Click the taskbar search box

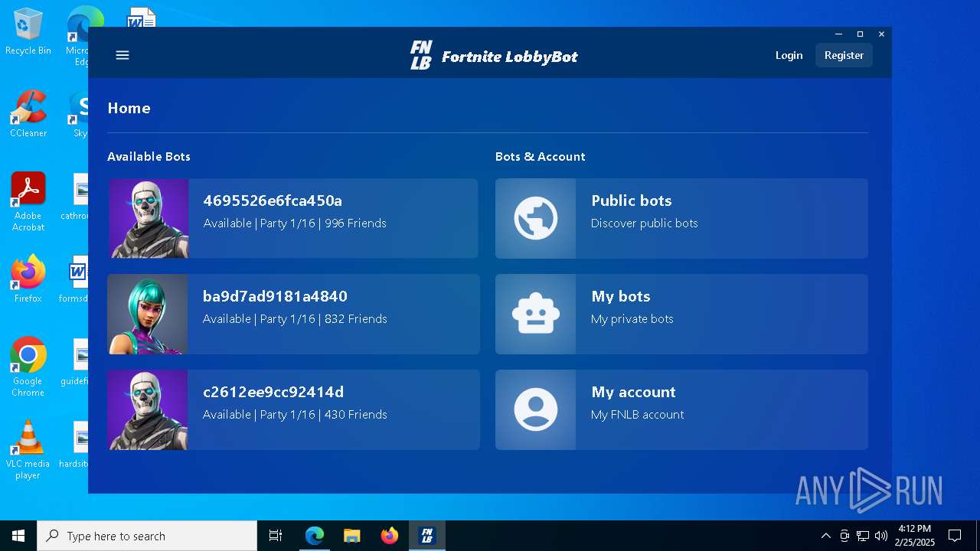click(x=147, y=536)
